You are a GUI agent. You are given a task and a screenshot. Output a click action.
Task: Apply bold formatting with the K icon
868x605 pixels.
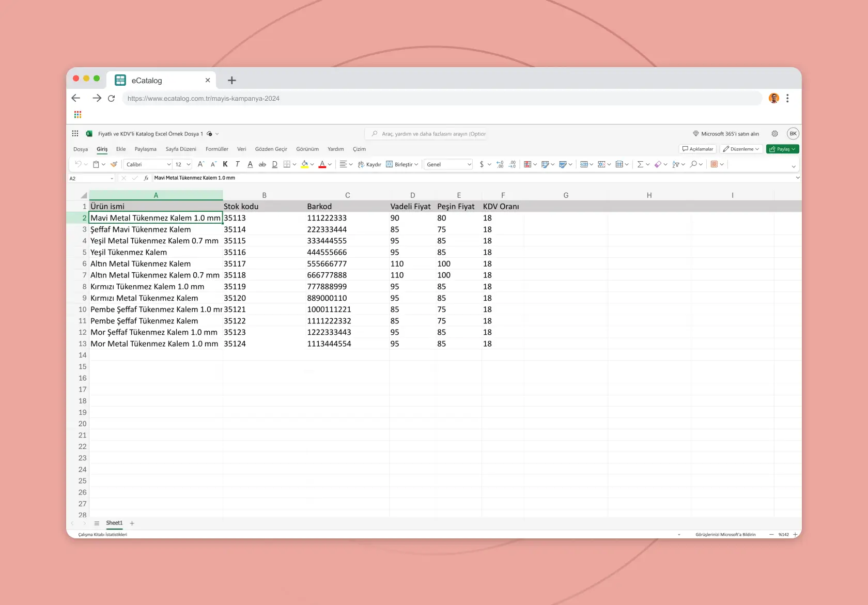[225, 164]
